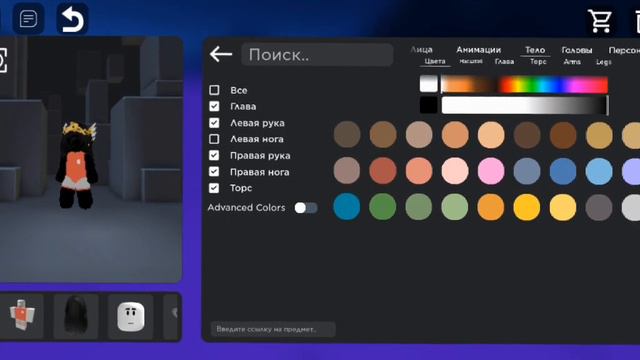Choose the light beige-tan color circle
Screen dimensions: 640x360
point(419,134)
